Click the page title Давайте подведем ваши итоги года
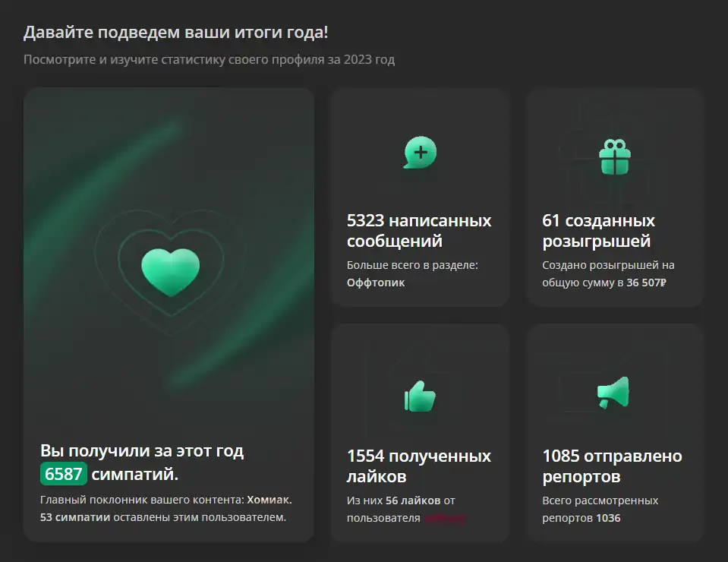This screenshot has height=562, width=728. pos(175,33)
